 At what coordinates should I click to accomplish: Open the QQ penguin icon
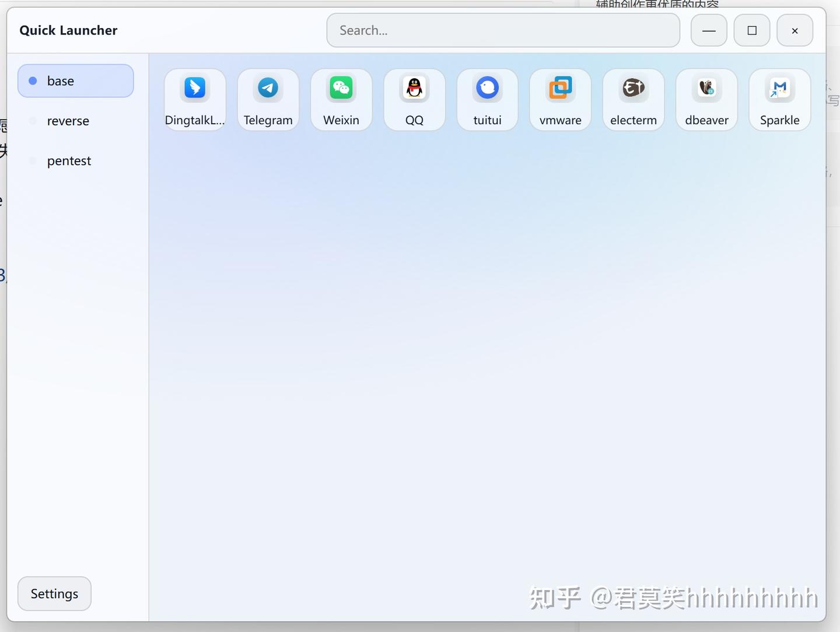click(x=414, y=100)
